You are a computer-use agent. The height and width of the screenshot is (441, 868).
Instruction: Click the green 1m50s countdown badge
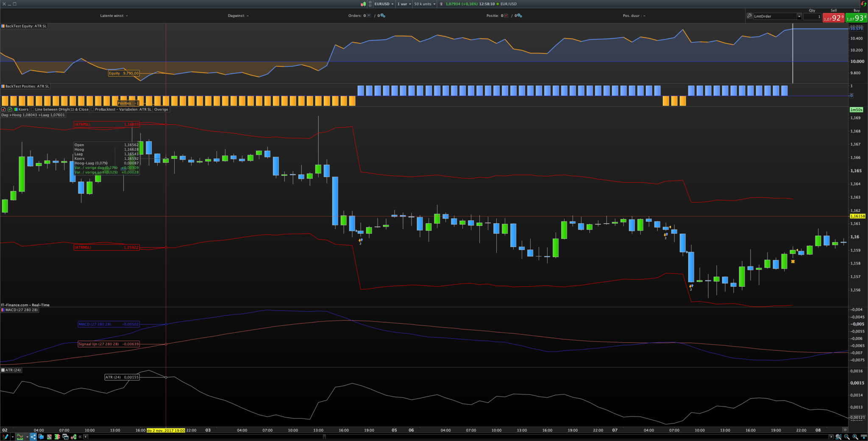click(x=857, y=110)
